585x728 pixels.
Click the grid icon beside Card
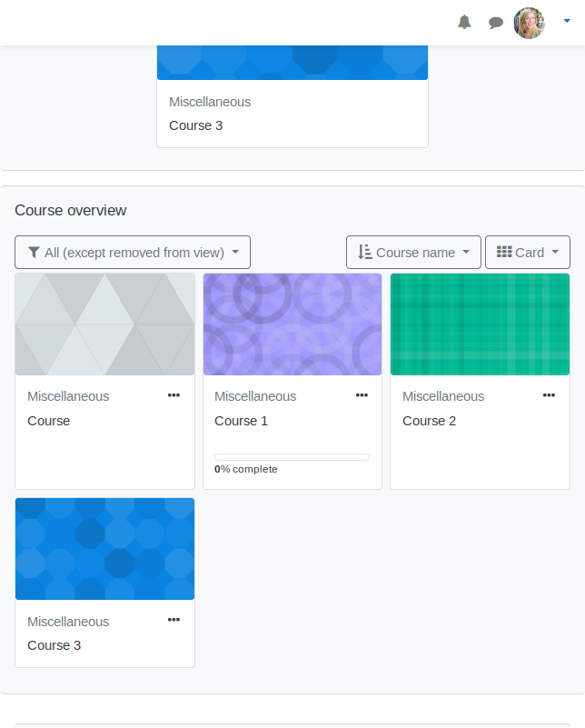(x=504, y=252)
